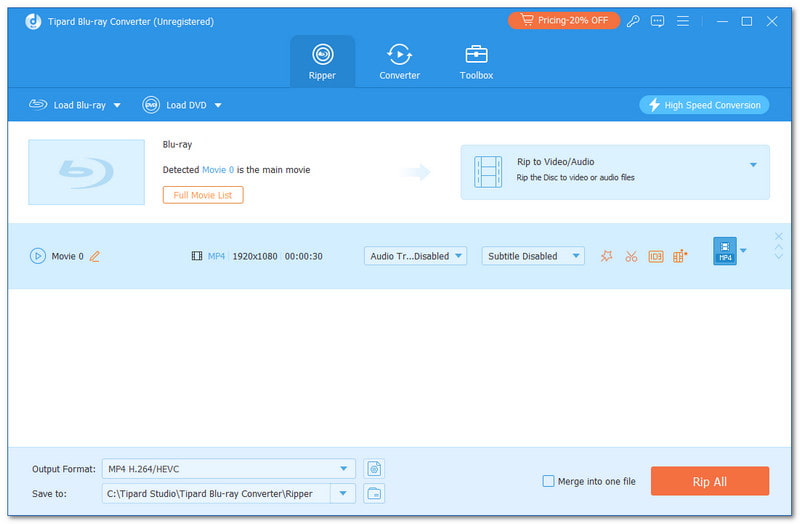Image resolution: width=800 pixels, height=524 pixels.
Task: Click the Load DVD disc icon
Action: (151, 105)
